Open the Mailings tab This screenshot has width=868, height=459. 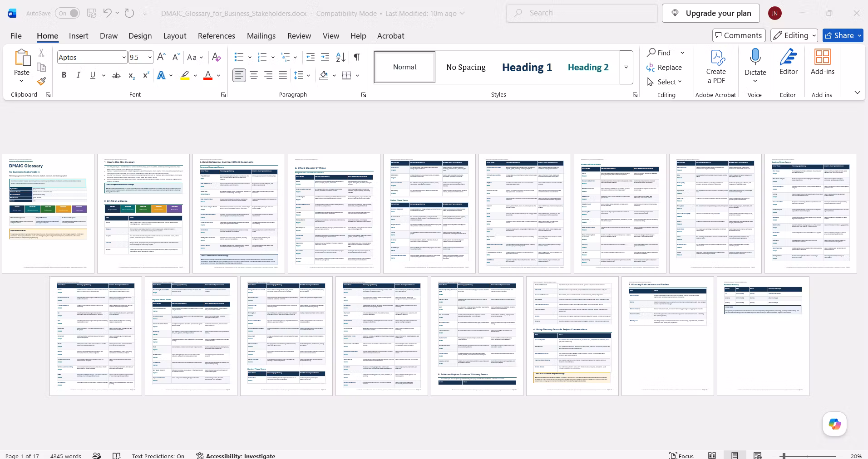click(x=261, y=36)
